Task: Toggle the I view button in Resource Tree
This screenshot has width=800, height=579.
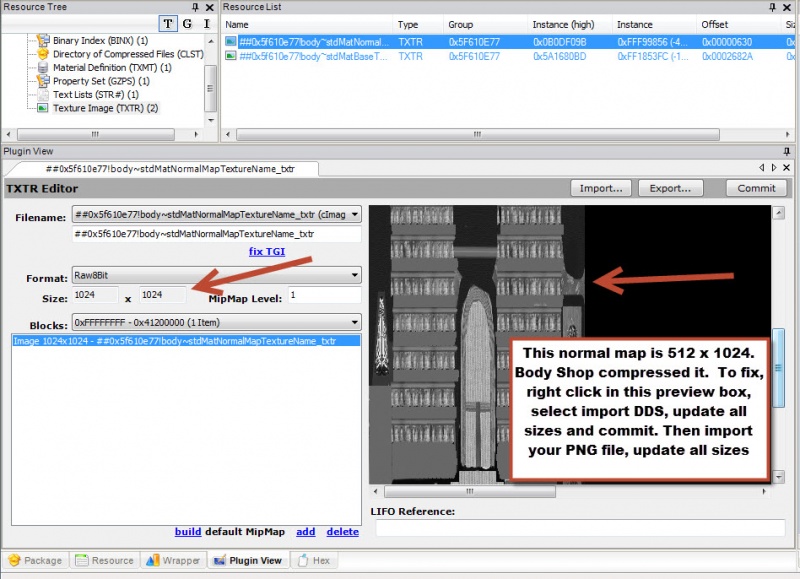Action: coord(206,24)
